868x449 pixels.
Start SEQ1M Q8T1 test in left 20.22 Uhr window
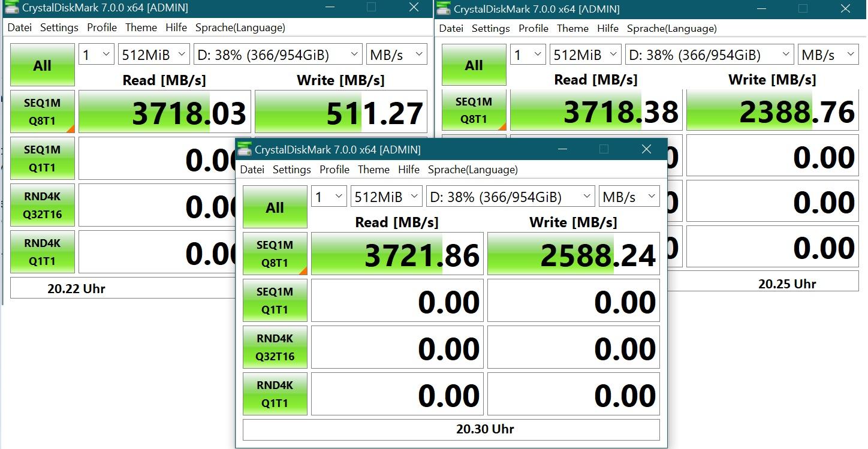[x=43, y=112]
